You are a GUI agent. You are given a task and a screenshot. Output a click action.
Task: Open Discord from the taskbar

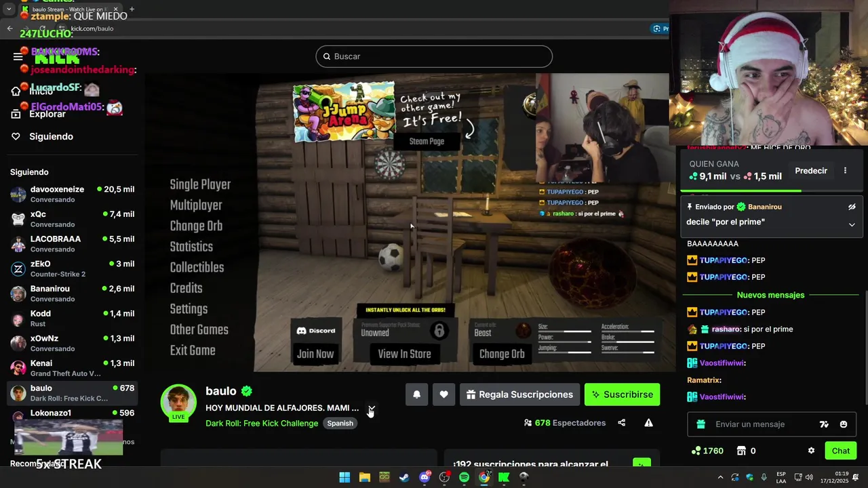pyautogui.click(x=425, y=477)
